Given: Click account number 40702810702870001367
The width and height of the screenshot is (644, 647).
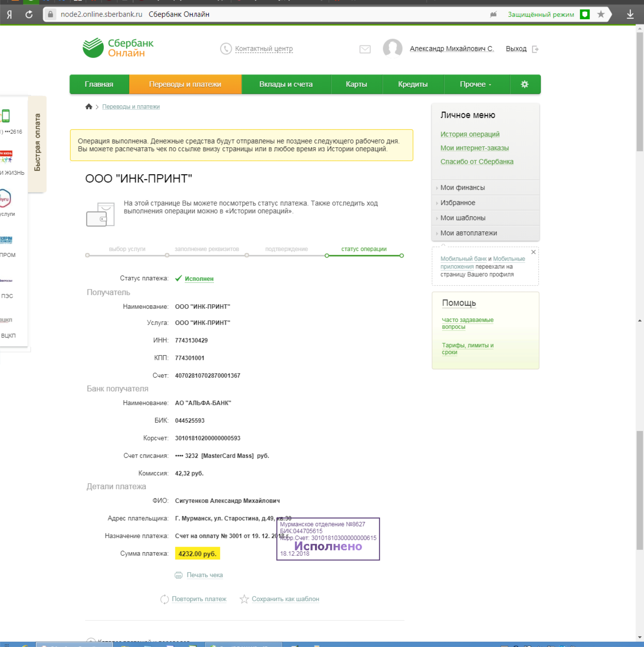Looking at the screenshot, I should (207, 376).
